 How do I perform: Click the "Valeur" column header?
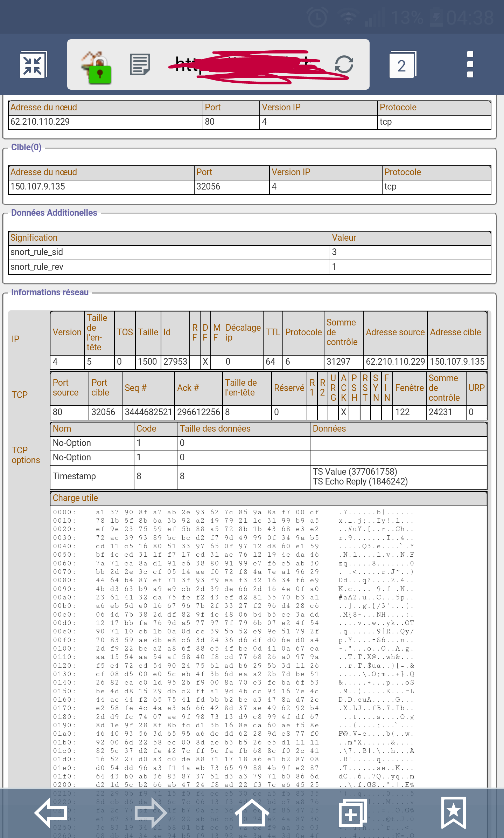click(x=411, y=238)
